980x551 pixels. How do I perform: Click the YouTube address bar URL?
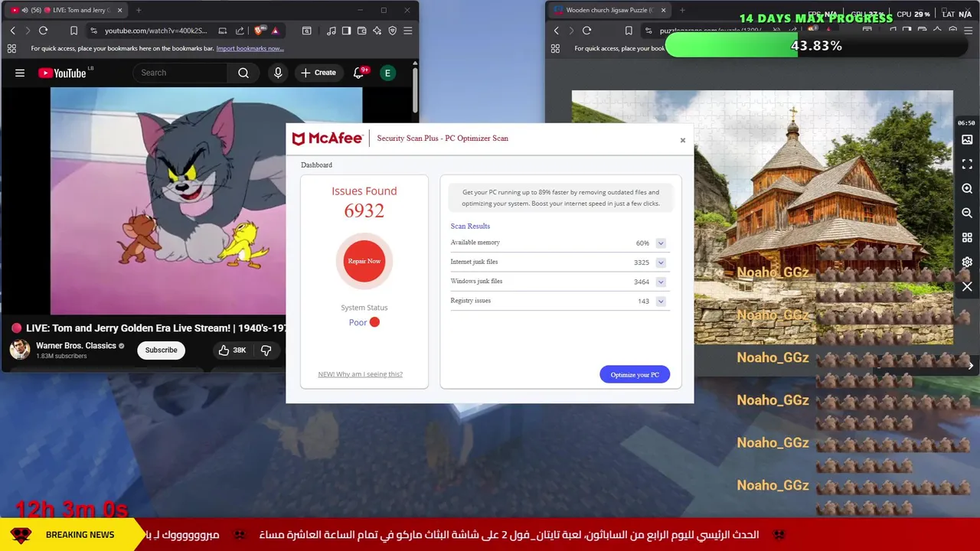(156, 31)
